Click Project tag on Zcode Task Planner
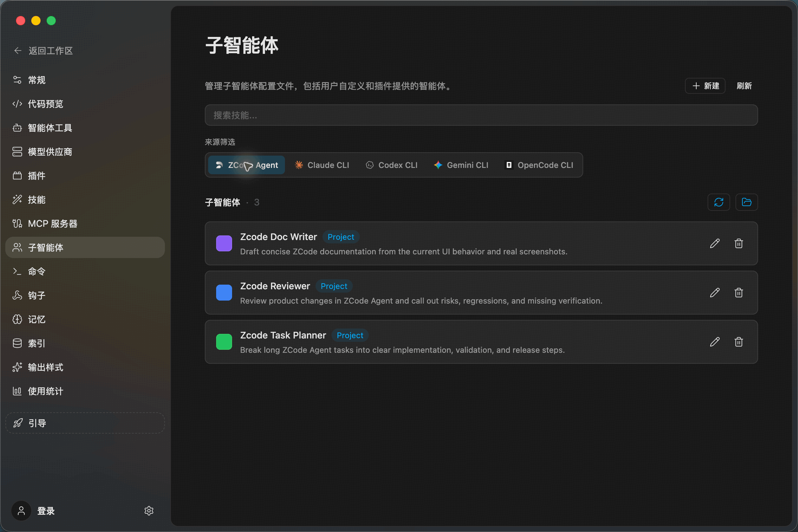This screenshot has height=532, width=798. coord(350,335)
